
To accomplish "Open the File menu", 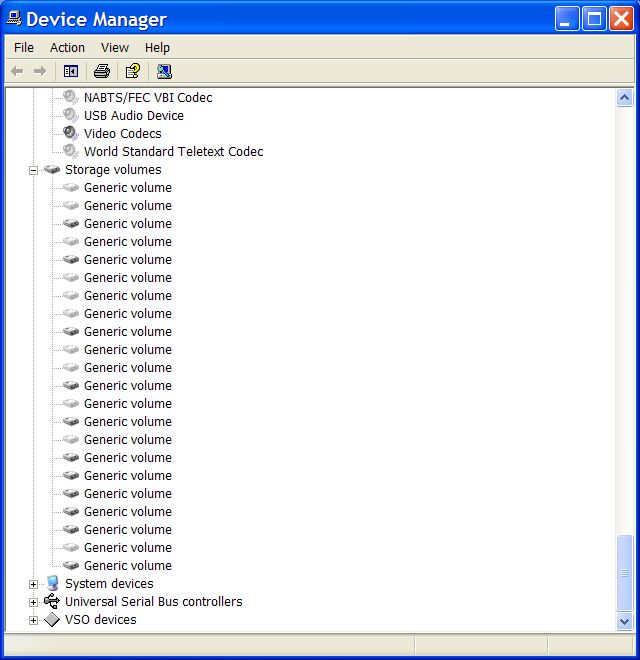I will pos(24,48).
